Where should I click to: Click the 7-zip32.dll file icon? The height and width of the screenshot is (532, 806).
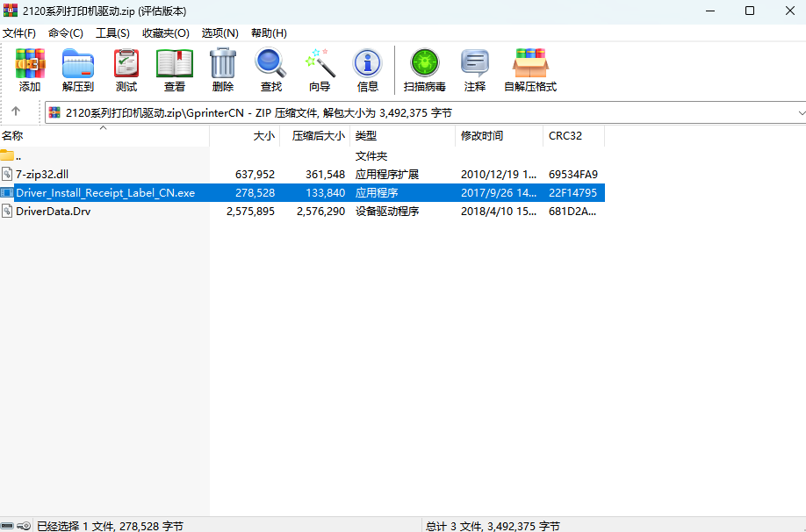[7, 174]
